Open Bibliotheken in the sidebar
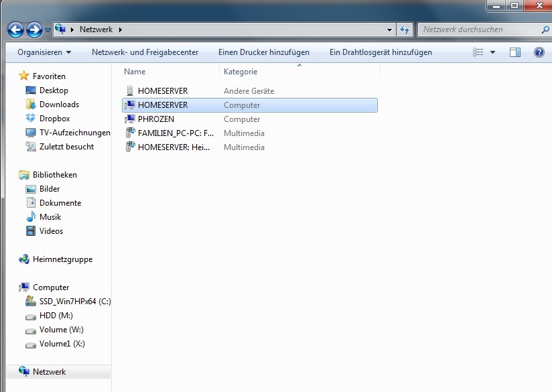The width and height of the screenshot is (552, 392). pyautogui.click(x=54, y=175)
